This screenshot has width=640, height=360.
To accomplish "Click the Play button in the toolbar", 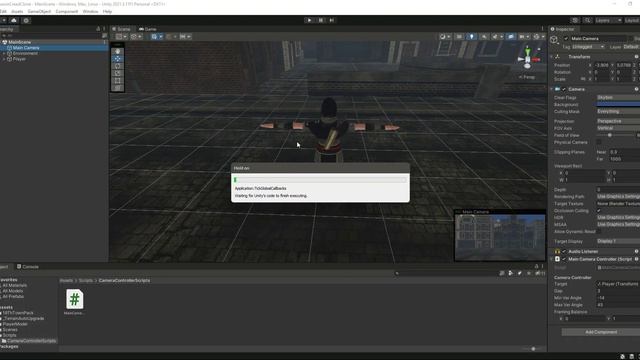I will [309, 20].
